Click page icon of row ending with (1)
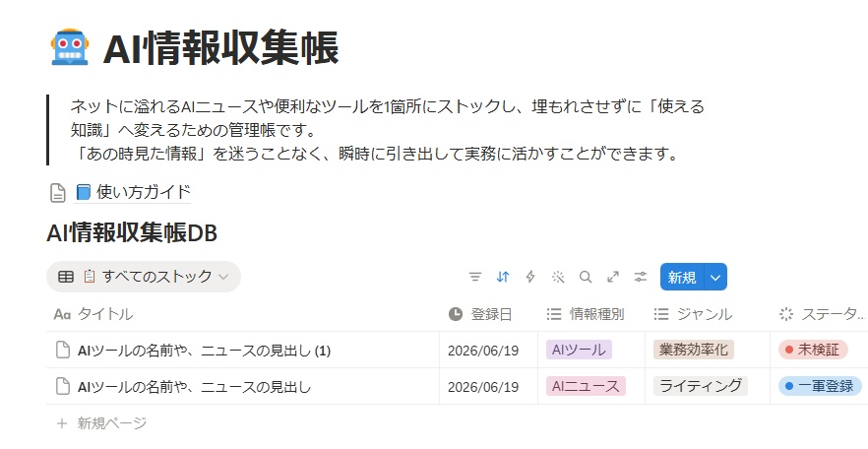868x449 pixels. pos(64,350)
